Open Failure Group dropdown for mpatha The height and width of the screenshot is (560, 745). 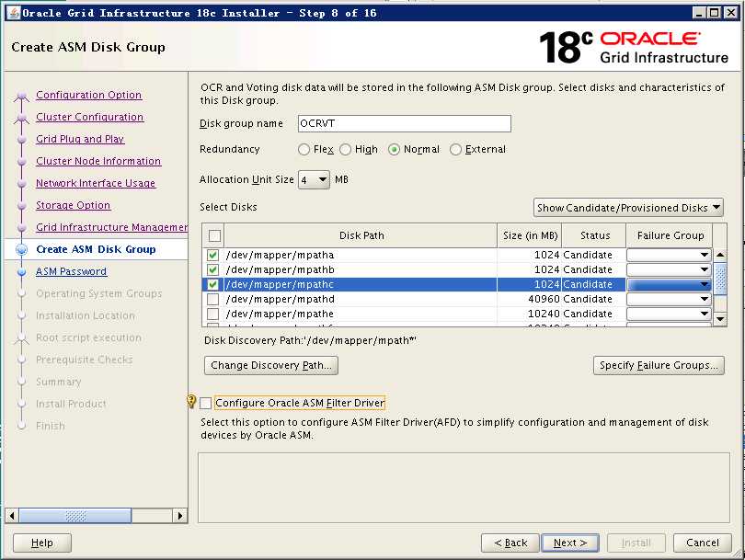669,255
